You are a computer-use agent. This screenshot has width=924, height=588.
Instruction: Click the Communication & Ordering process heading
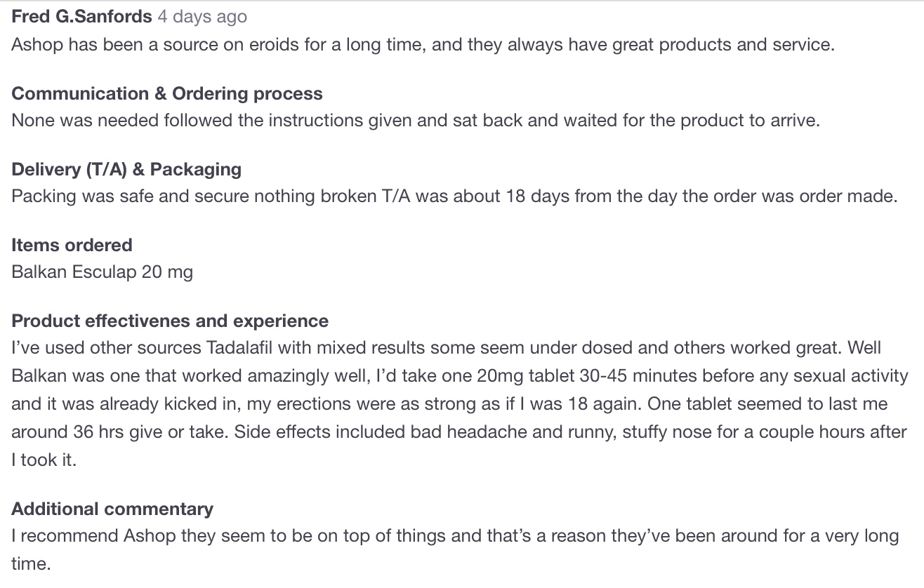click(167, 93)
